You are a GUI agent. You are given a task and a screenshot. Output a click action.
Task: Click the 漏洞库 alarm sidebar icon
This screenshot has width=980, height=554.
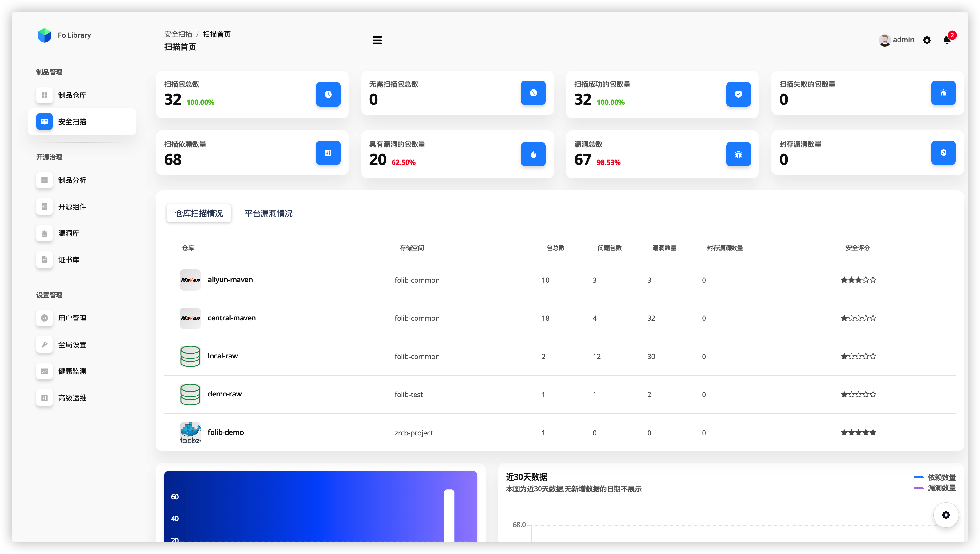point(44,233)
